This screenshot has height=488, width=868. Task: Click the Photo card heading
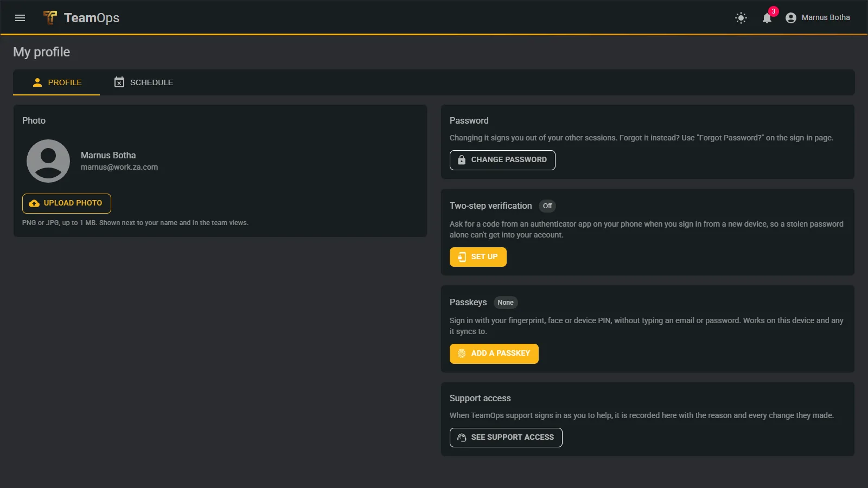pyautogui.click(x=34, y=120)
